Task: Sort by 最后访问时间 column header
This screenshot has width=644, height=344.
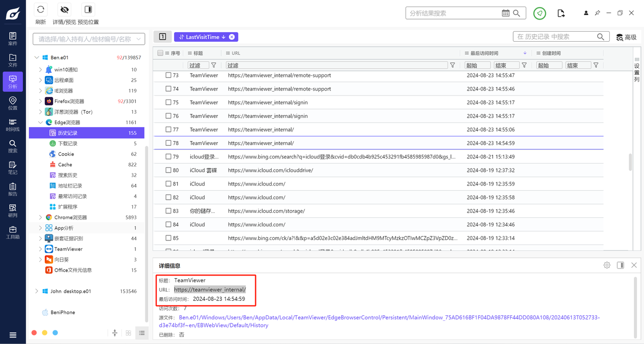Action: tap(484, 53)
